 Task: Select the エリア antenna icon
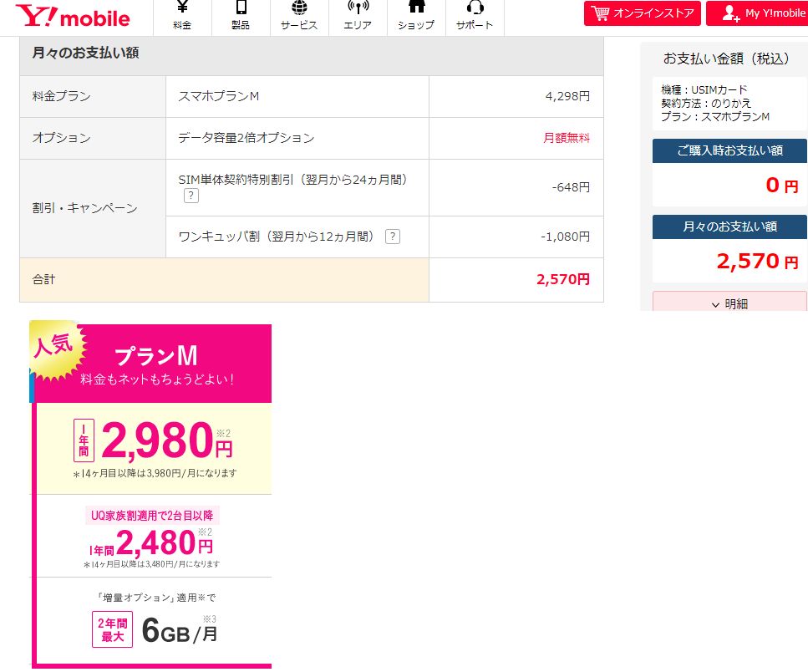(x=358, y=17)
